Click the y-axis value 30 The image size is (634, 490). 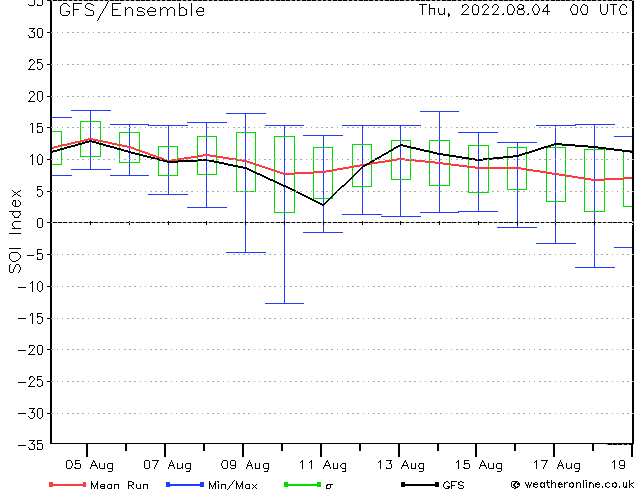[x=36, y=33]
